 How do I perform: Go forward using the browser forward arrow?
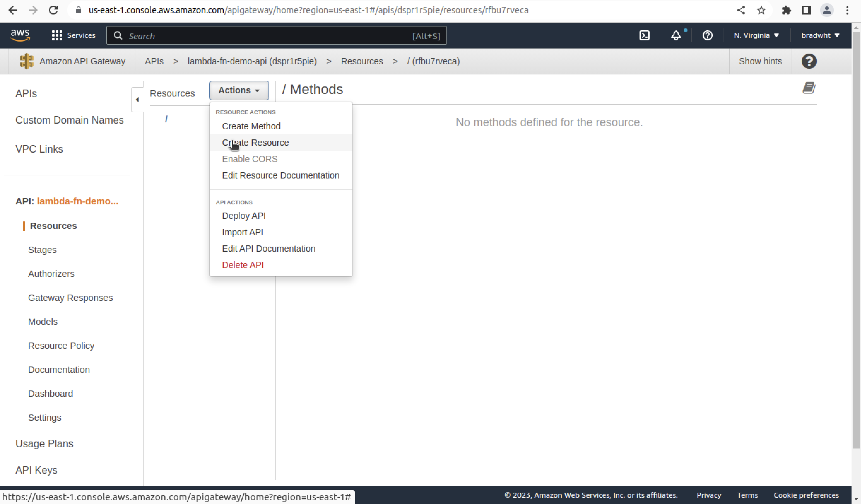[x=33, y=10]
